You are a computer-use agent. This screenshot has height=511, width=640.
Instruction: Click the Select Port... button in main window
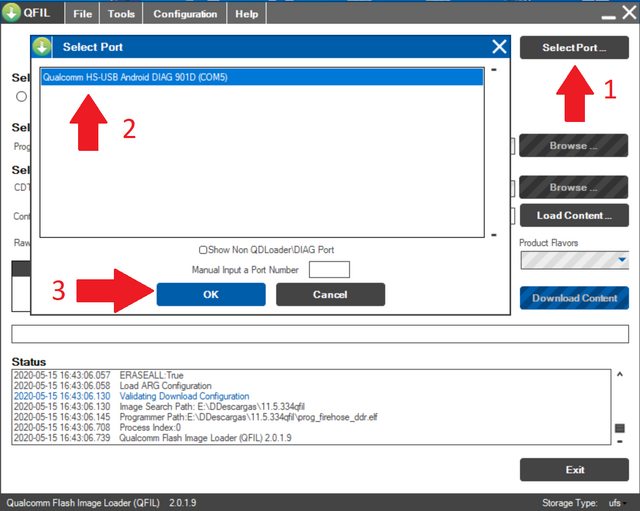point(574,47)
